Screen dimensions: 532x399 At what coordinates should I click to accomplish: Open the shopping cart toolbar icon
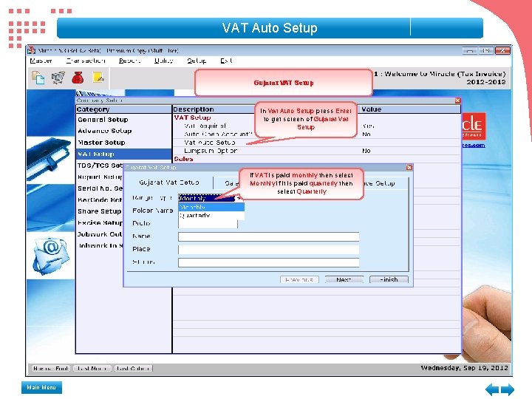(x=58, y=78)
